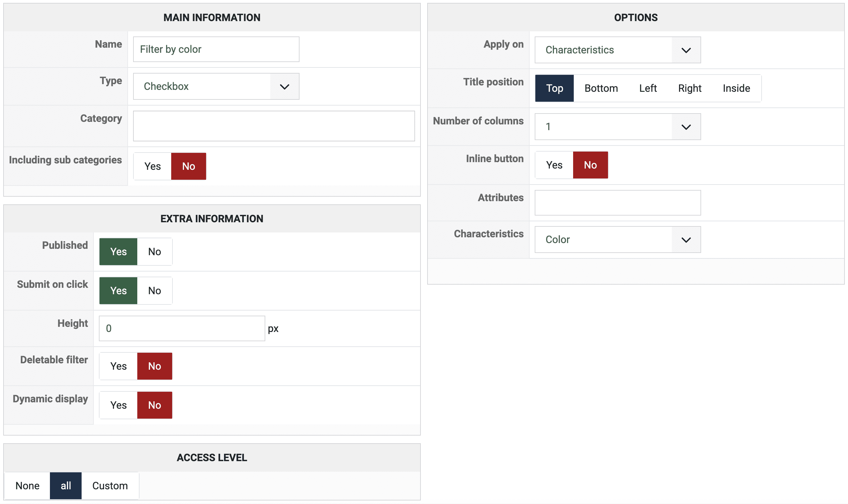
Task: Set Title position to Right
Action: (x=690, y=88)
